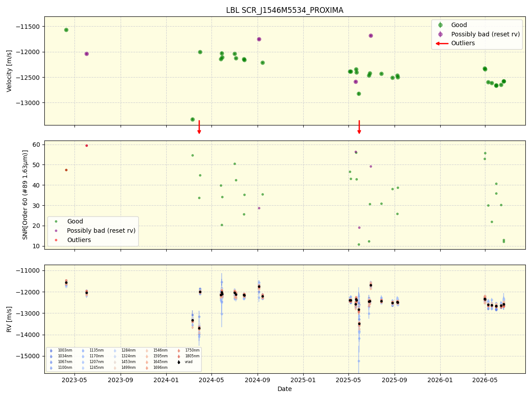The width and height of the screenshot is (532, 399).
Task: Click the 2024-09 date tick label
Action: tap(258, 379)
